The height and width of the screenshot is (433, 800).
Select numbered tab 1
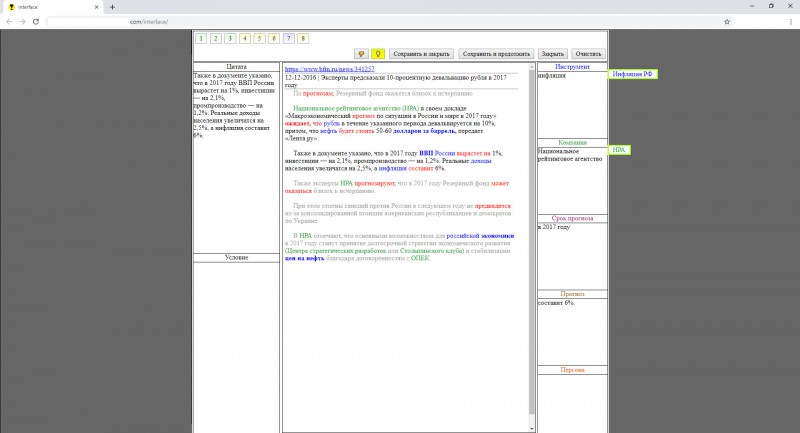coord(201,38)
